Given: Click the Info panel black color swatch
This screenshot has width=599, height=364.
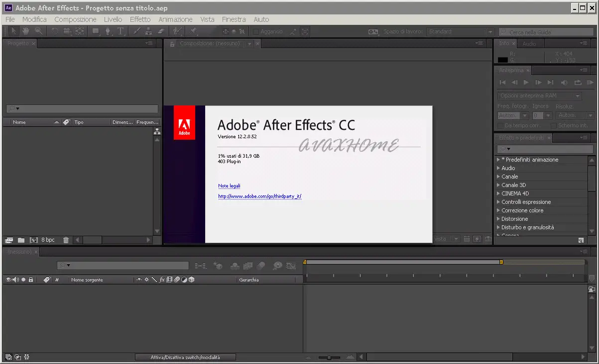Looking at the screenshot, I should click(x=503, y=60).
